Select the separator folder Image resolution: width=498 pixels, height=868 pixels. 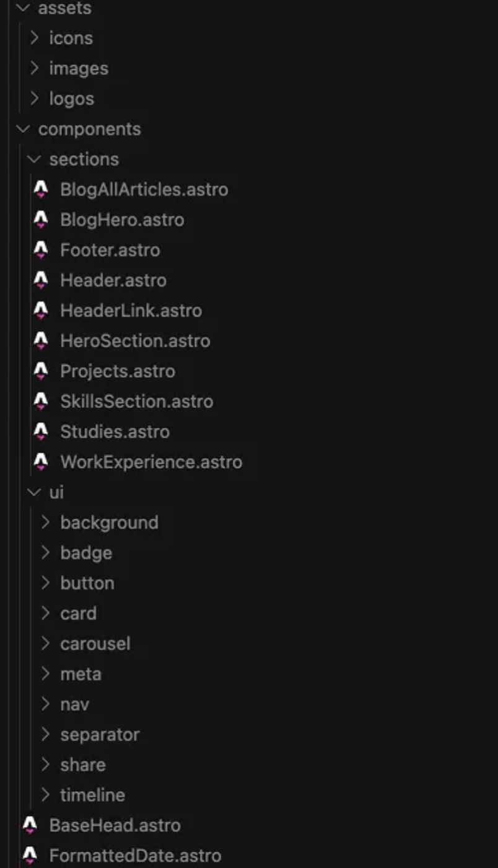100,735
